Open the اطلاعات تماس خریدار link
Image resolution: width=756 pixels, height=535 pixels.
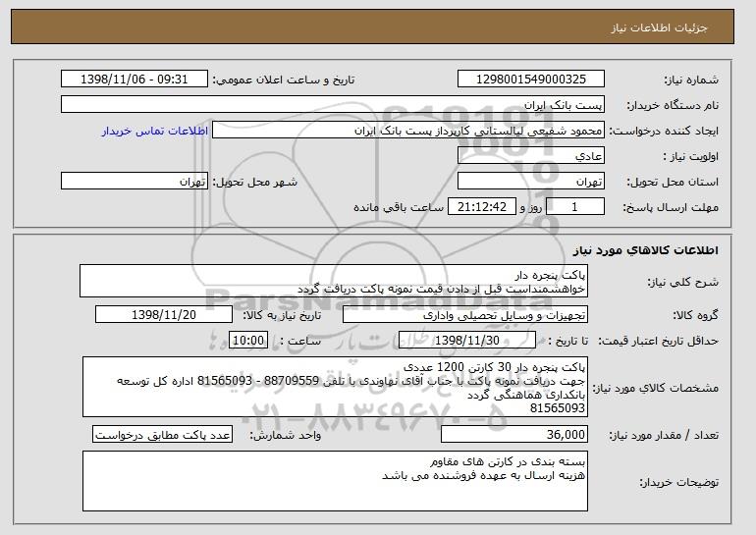(155, 132)
